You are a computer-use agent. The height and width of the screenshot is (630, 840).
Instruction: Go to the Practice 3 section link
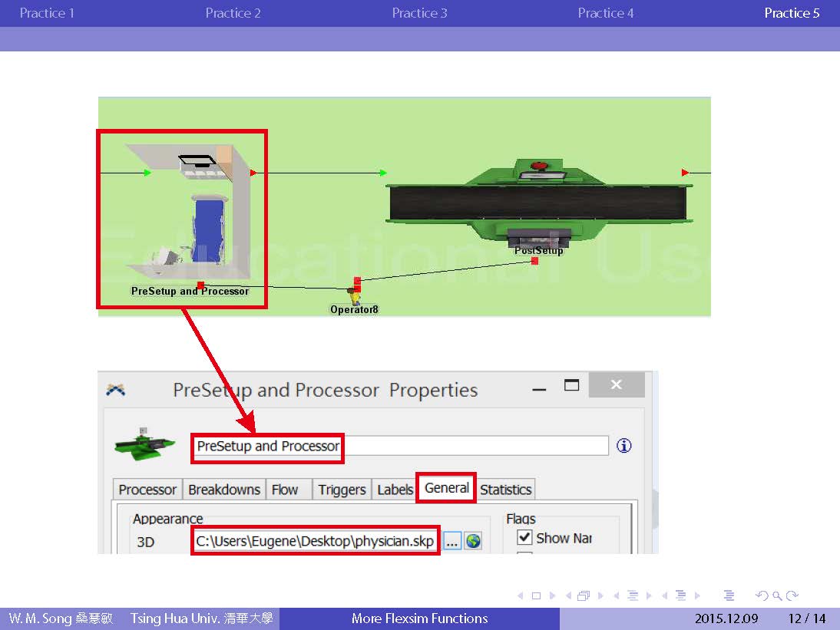tap(419, 13)
